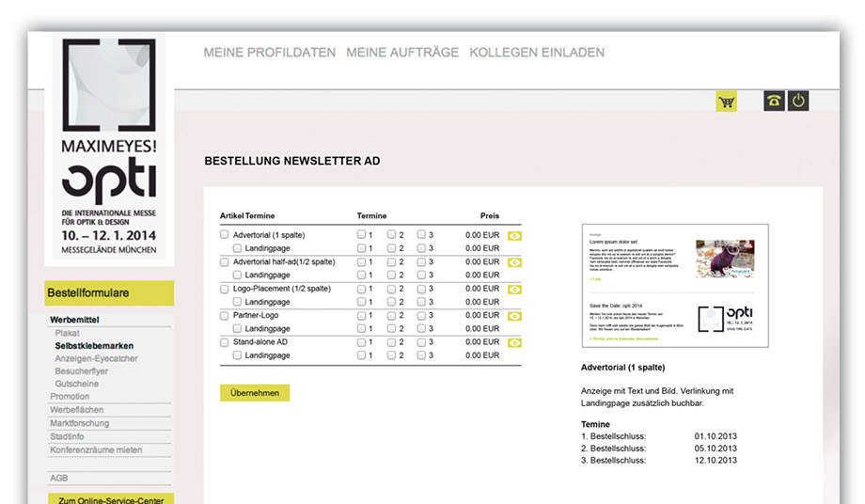This screenshot has width=865, height=504.
Task: Enable Landingpage under Logo-Placement
Action: (238, 303)
